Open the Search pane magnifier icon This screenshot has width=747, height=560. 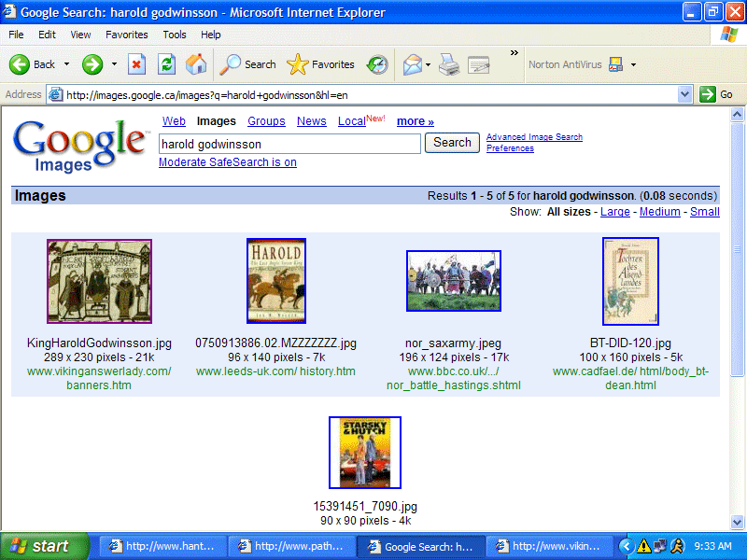(x=230, y=64)
